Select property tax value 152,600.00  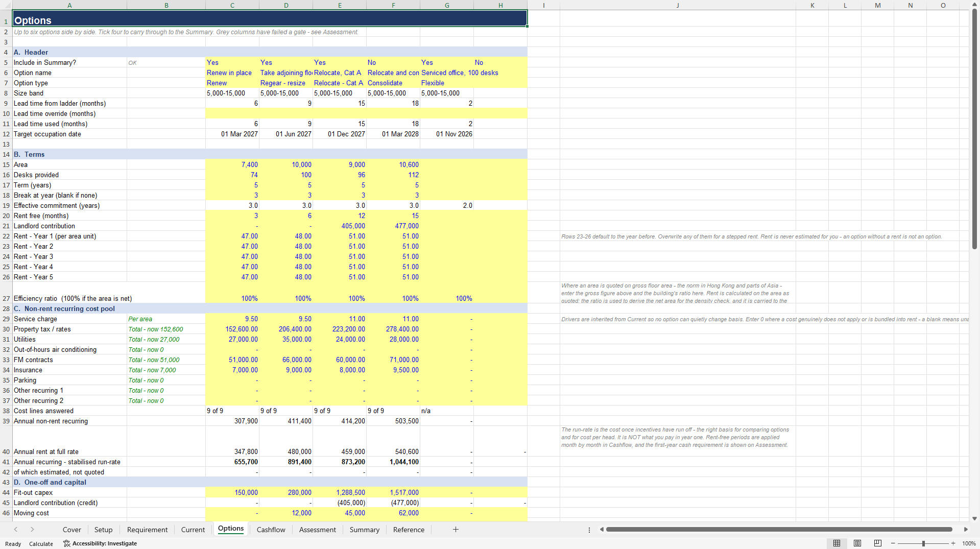[232, 329]
